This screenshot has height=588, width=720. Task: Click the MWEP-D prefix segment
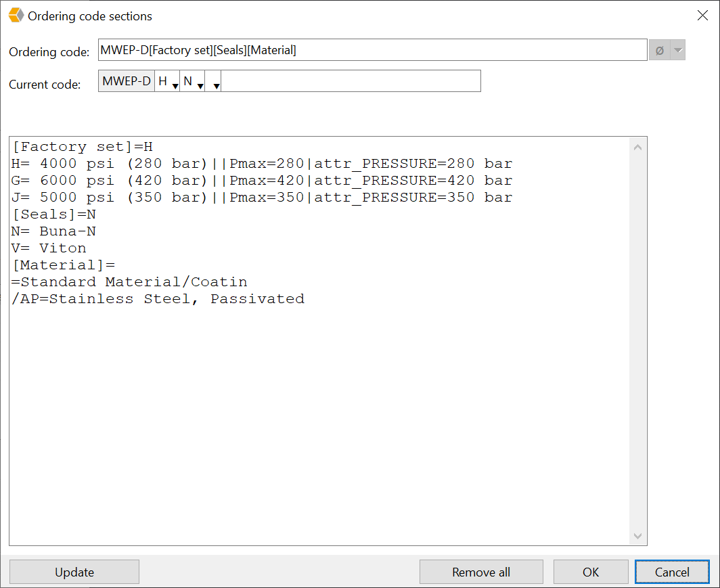point(125,81)
